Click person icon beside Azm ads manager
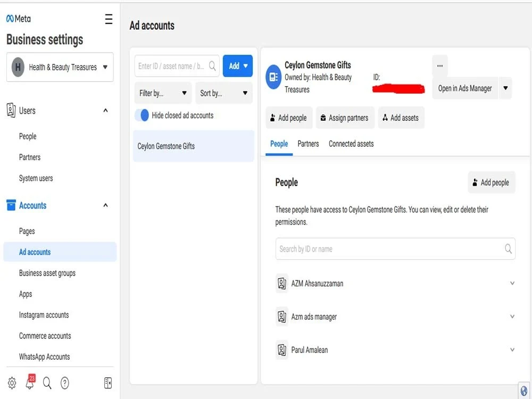This screenshot has width=532, height=399. pyautogui.click(x=282, y=317)
